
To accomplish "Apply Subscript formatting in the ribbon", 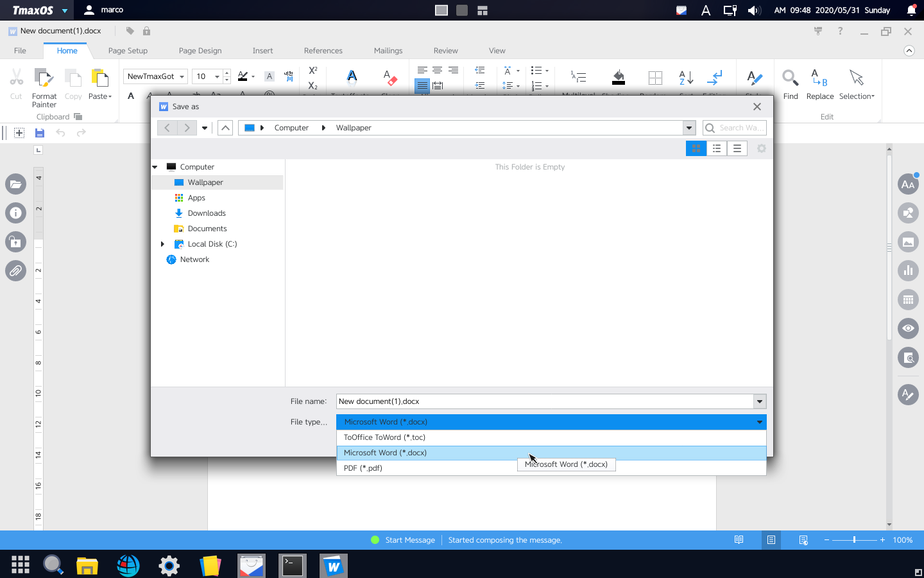I will tap(312, 85).
